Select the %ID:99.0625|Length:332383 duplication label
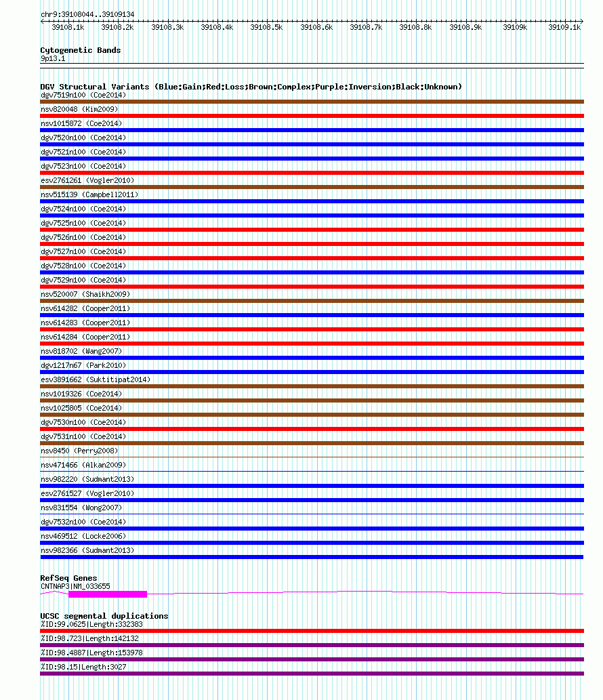This screenshot has width=603, height=700. tap(91, 624)
